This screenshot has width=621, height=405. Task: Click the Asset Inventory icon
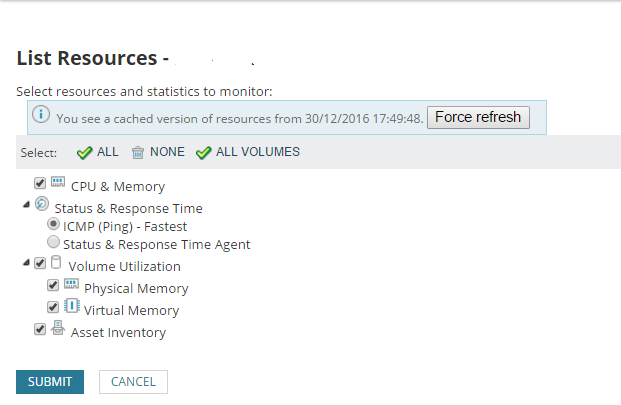tap(58, 328)
